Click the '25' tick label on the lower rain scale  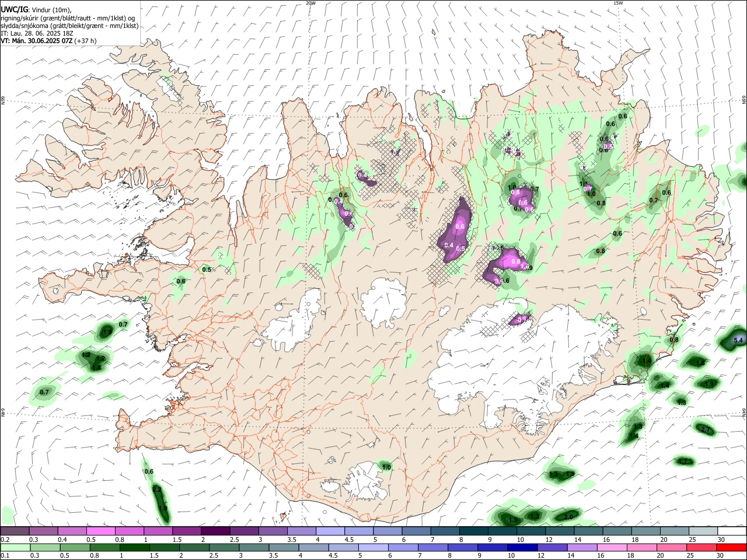pos(692,556)
